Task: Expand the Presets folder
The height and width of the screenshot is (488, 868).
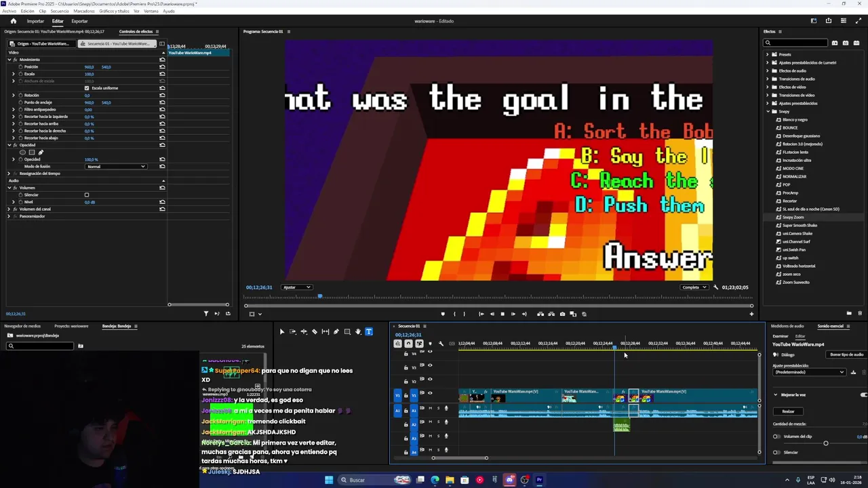Action: pyautogui.click(x=768, y=54)
